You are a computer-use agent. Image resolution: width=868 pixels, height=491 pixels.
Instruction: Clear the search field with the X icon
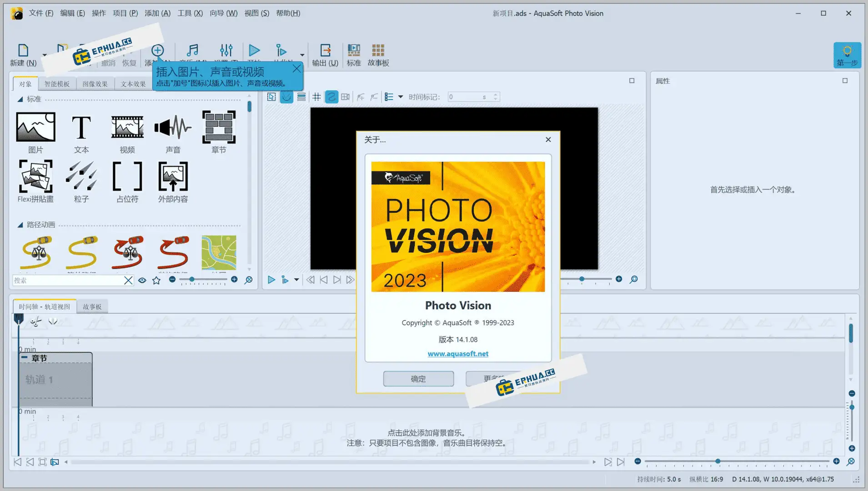(x=129, y=280)
